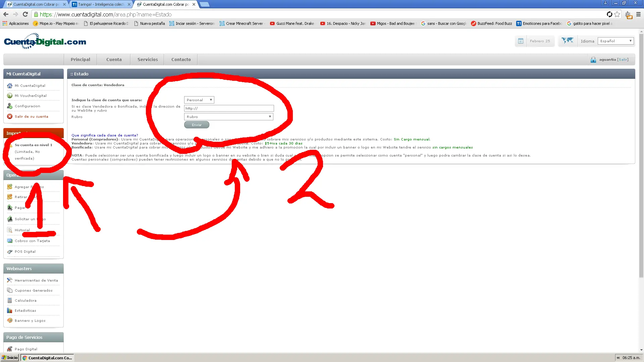This screenshot has height=362, width=644.
Task: Open the Servicios menu item
Action: pos(148,59)
